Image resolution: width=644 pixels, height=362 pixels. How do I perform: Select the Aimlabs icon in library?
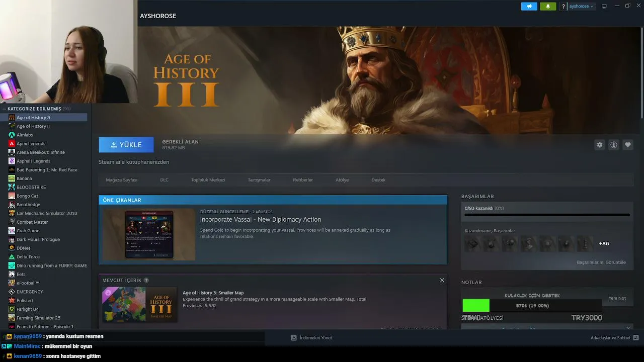tap(12, 135)
